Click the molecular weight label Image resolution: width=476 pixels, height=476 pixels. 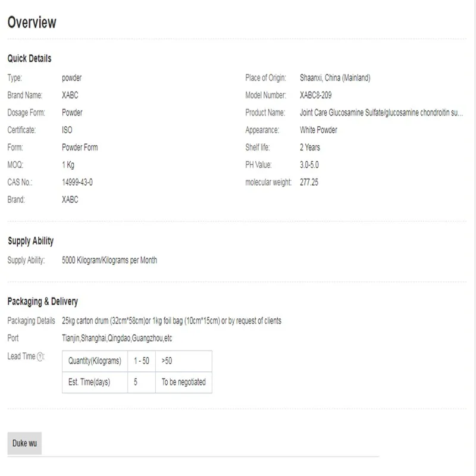[x=268, y=182]
